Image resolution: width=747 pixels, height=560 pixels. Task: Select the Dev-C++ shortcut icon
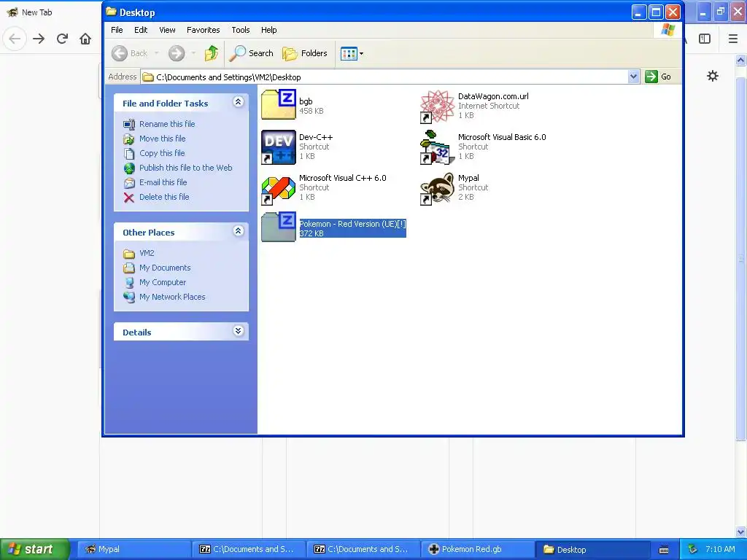point(279,147)
